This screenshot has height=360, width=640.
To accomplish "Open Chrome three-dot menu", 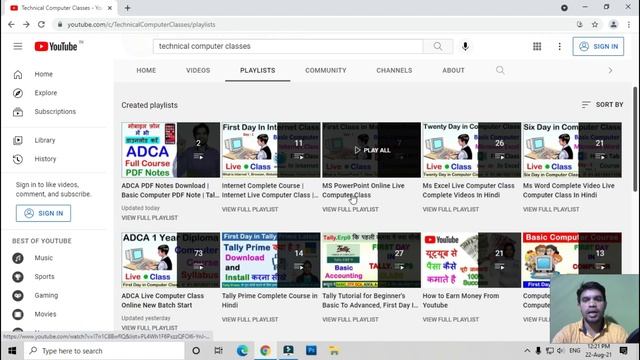I will (x=629, y=24).
